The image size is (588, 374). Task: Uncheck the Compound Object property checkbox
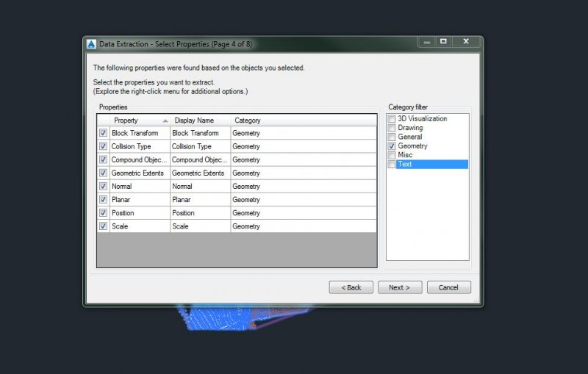click(103, 159)
